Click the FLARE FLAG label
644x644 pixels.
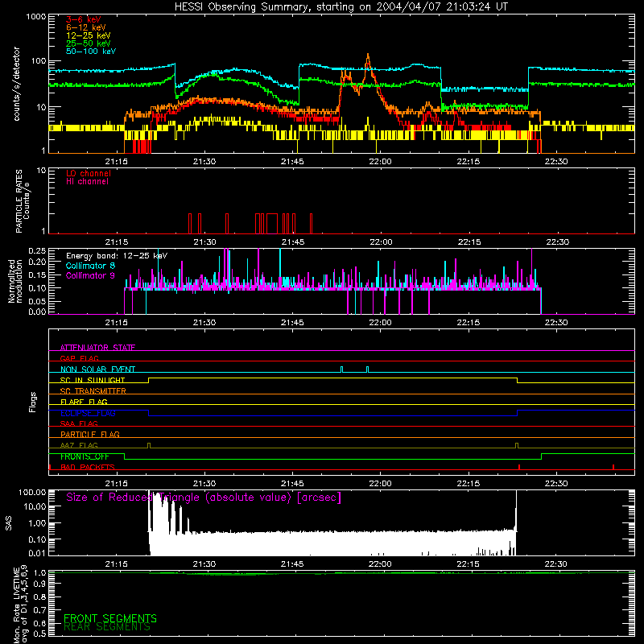point(84,402)
